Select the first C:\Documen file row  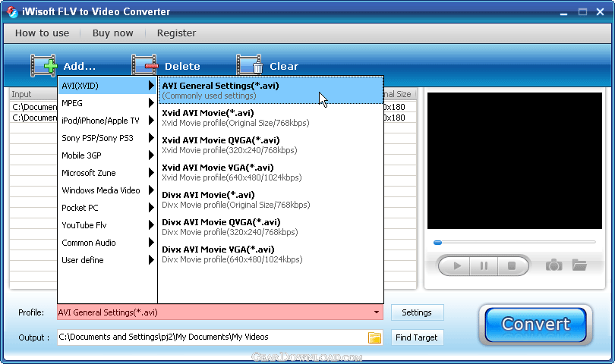point(33,107)
